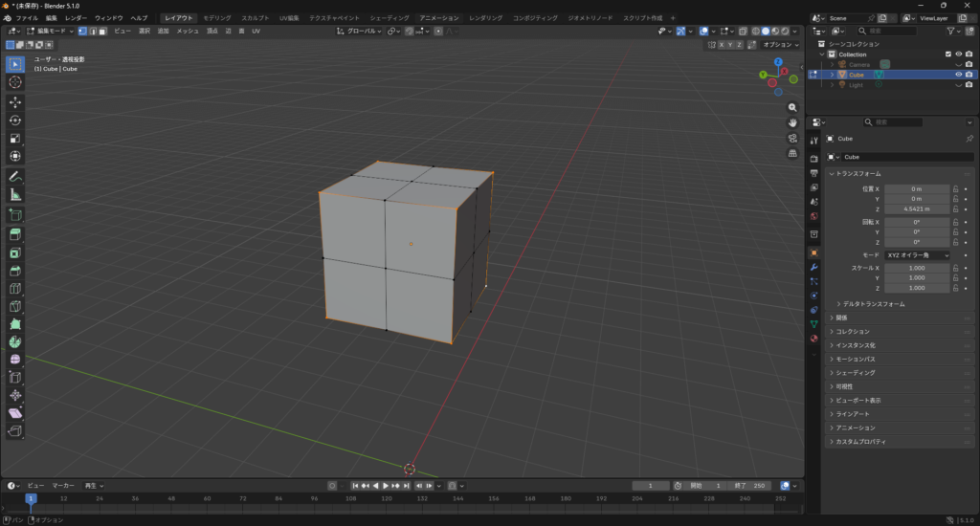Screen dimensions: 980x526
Task: Toggle the camera view icon
Action: (792, 138)
